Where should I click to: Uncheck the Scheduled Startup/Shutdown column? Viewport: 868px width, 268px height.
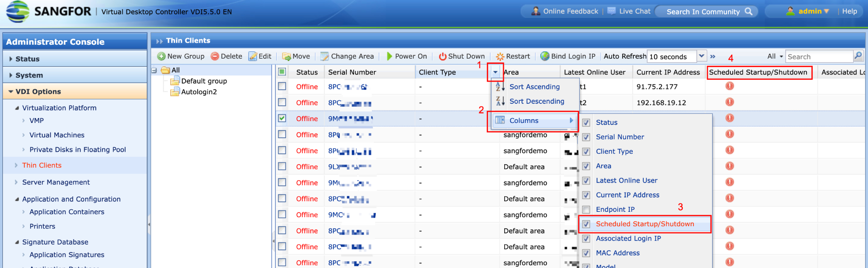[x=586, y=224]
